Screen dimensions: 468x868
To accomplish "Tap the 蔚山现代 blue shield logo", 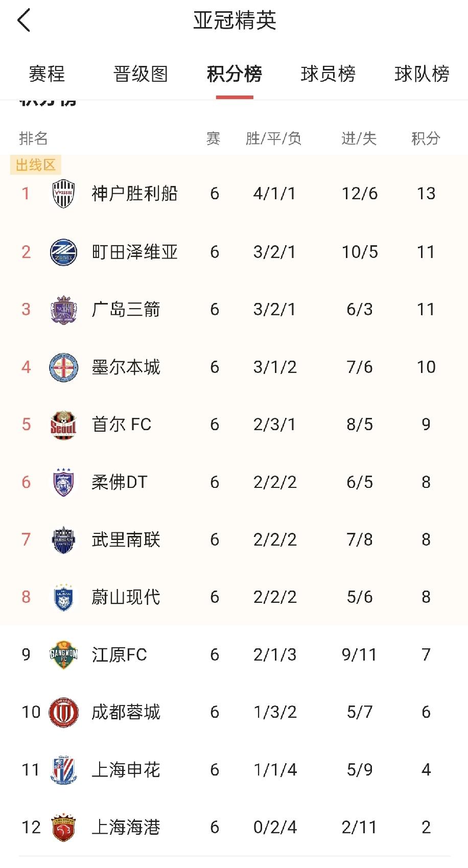I will (x=63, y=597).
